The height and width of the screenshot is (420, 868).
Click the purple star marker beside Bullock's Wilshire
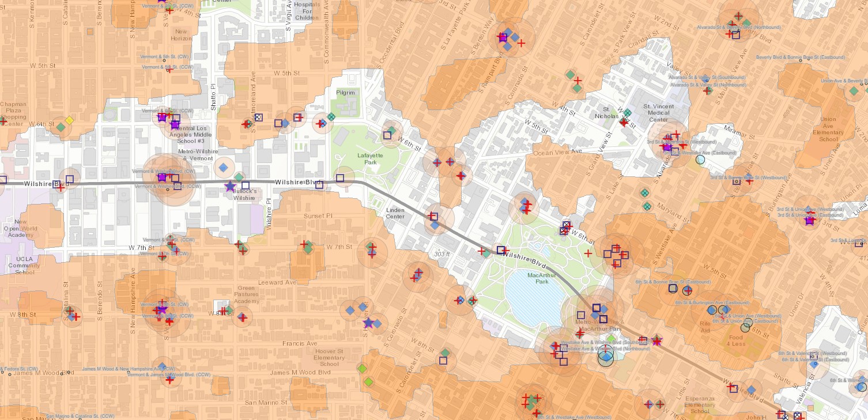[x=230, y=186]
